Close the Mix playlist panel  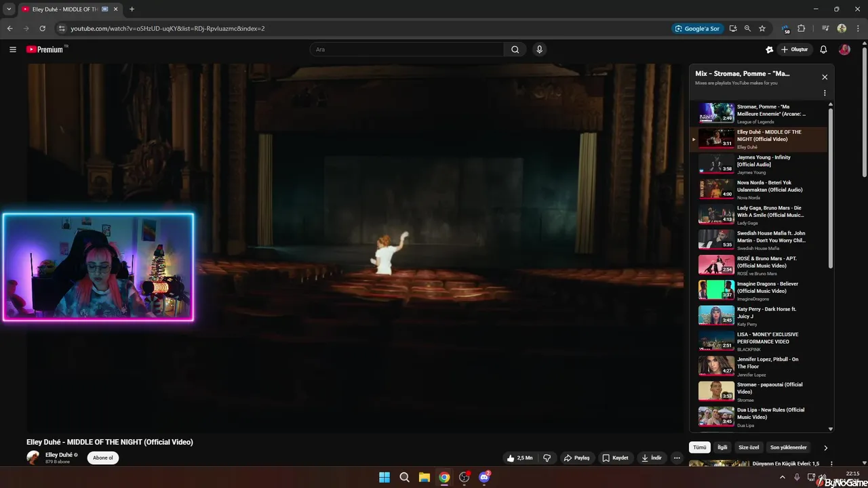(825, 77)
